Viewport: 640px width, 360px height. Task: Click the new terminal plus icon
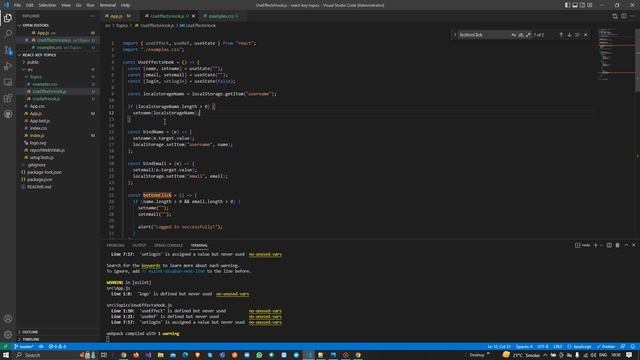(596, 245)
